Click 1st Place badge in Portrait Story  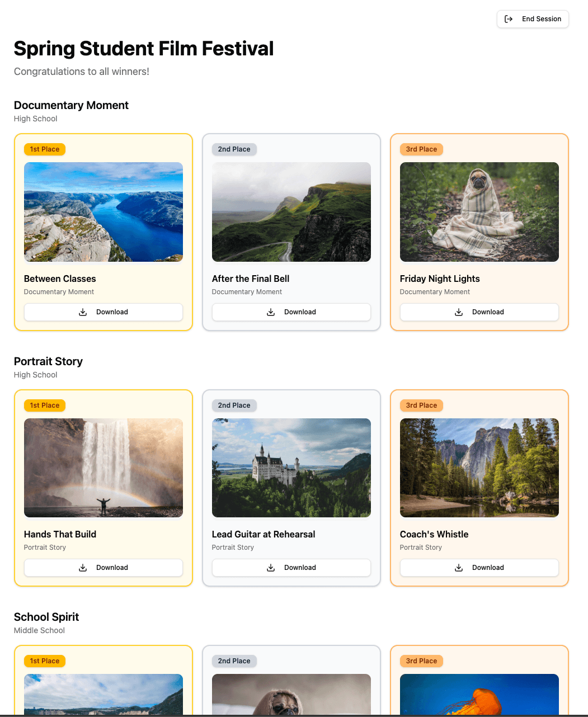click(45, 405)
